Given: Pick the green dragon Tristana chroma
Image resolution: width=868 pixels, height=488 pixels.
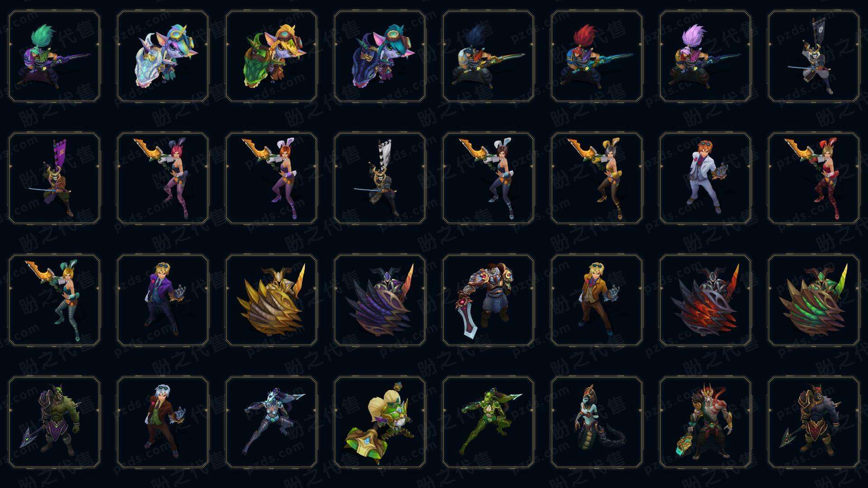Looking at the screenshot, I should tap(271, 56).
